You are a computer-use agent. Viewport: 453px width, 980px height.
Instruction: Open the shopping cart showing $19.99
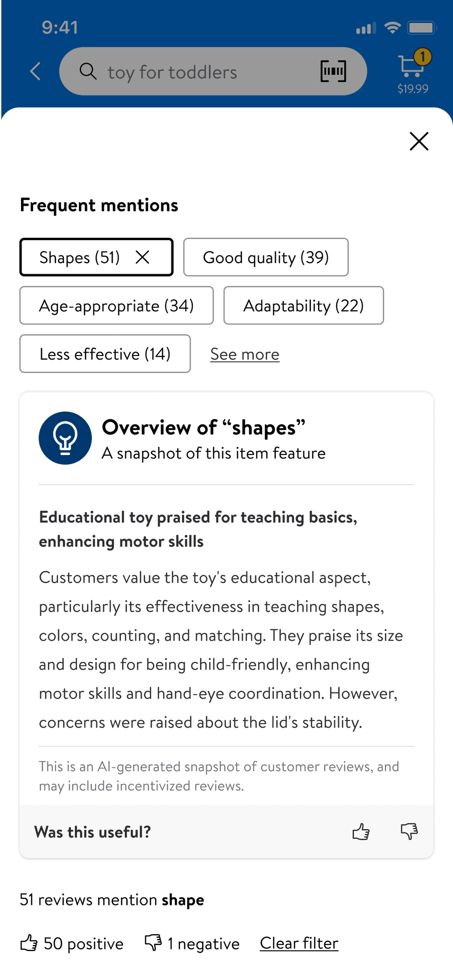point(413,72)
